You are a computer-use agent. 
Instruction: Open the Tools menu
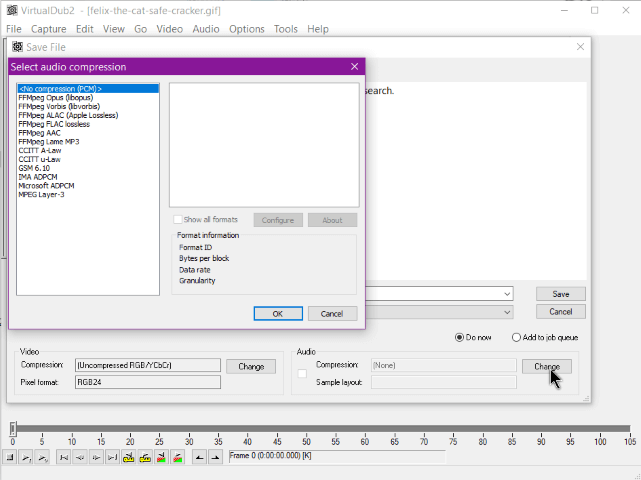285,29
